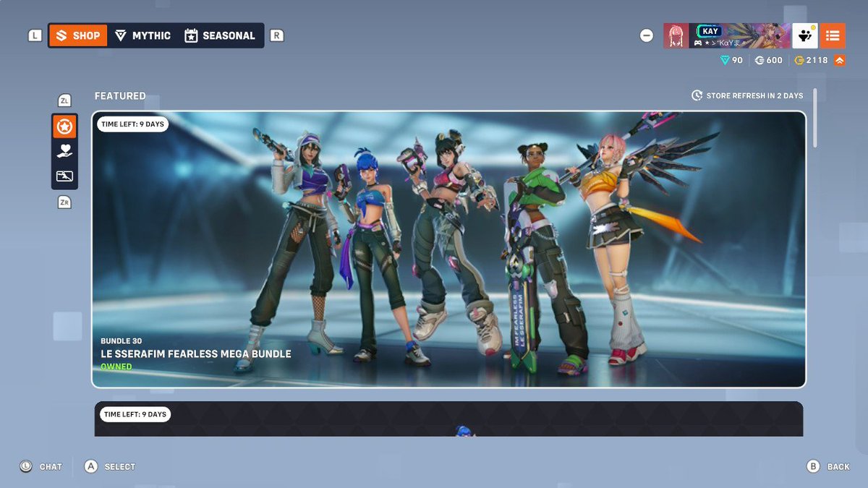
Task: Open the LE SSERAFIM Fearless Mega Bundle card
Action: tap(448, 249)
